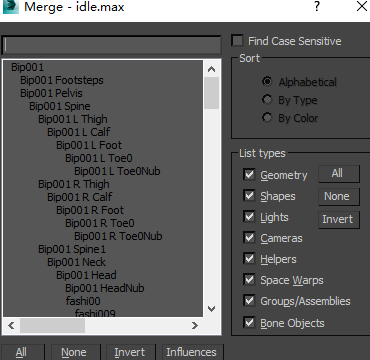Select Bip001 Pelvis in list
The image size is (370, 360).
click(51, 93)
